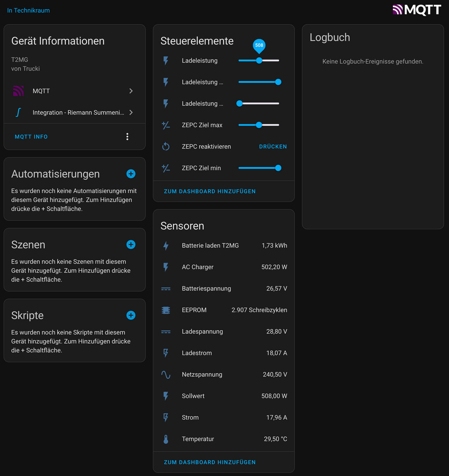Click the plus icon in Skripte card
Screen dimensions: 449x476
click(x=131, y=315)
